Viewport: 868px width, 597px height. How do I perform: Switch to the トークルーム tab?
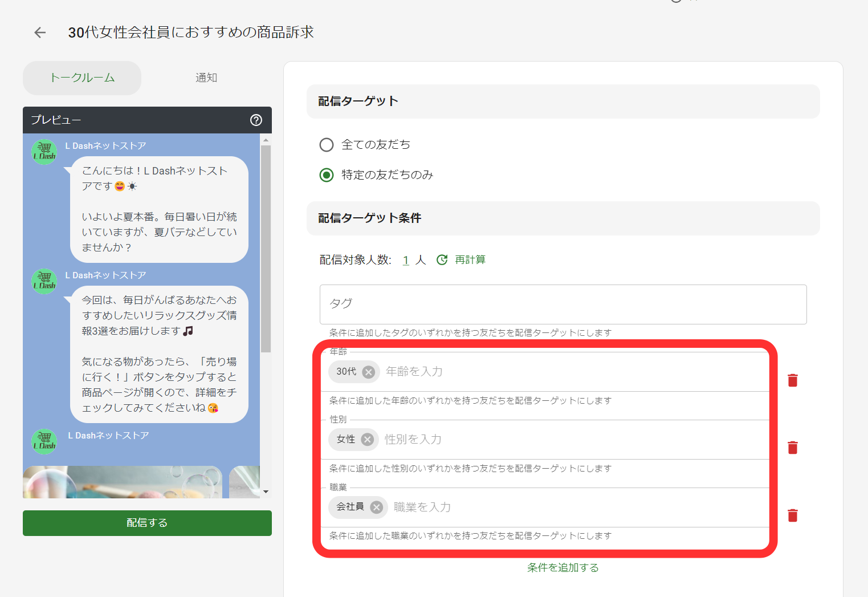(x=81, y=78)
